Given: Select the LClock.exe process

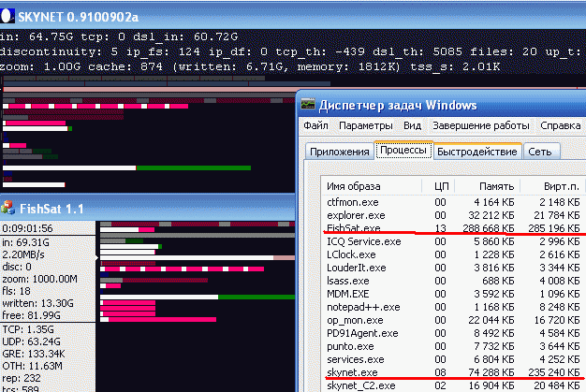Looking at the screenshot, I should (x=453, y=254).
